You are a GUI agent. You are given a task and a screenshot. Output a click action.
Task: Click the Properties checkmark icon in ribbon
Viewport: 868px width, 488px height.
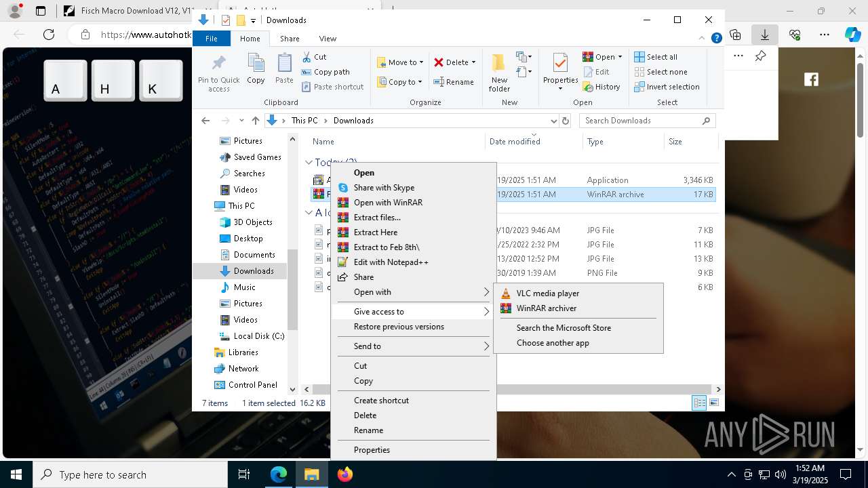point(560,63)
